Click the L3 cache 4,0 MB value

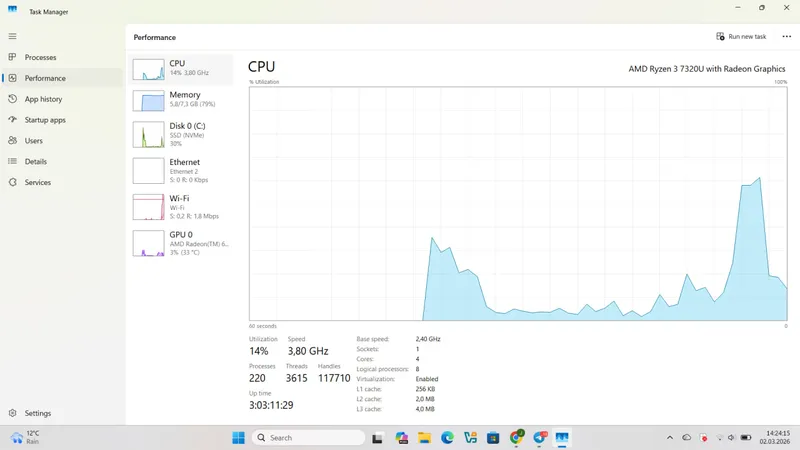425,409
